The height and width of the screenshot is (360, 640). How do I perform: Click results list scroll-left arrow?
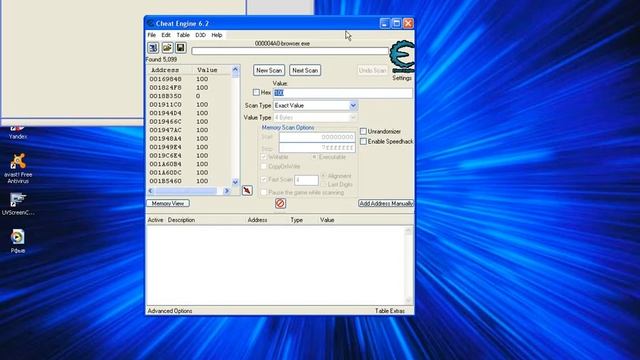(151, 191)
